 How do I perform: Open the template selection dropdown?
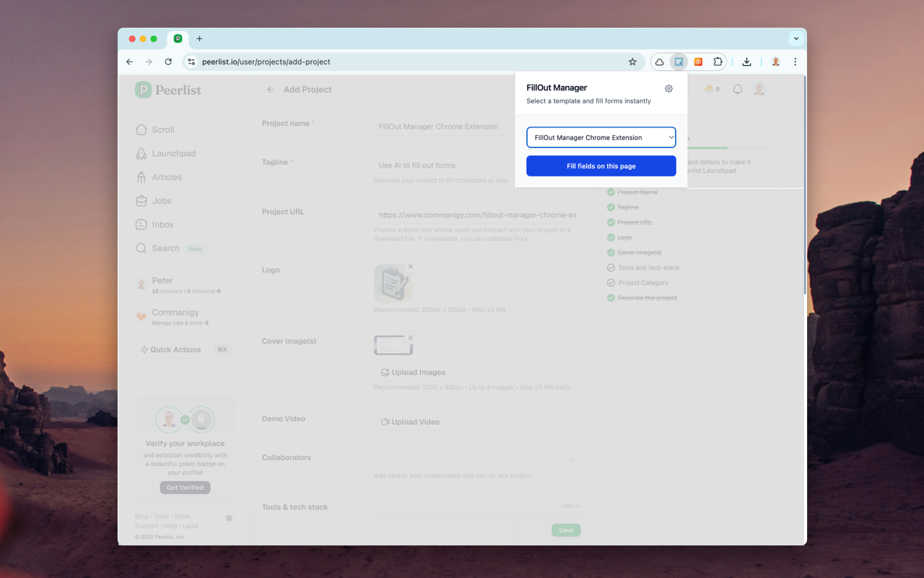[x=601, y=137]
